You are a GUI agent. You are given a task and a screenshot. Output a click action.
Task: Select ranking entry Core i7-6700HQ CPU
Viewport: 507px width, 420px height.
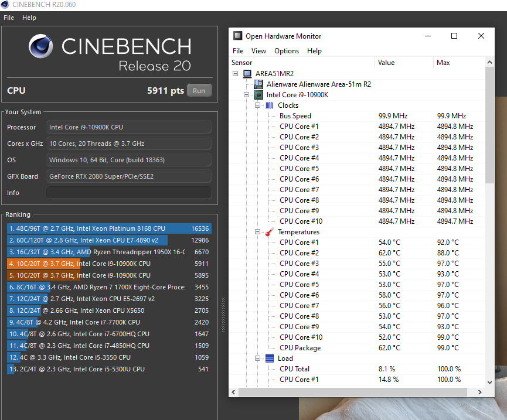coord(109,334)
